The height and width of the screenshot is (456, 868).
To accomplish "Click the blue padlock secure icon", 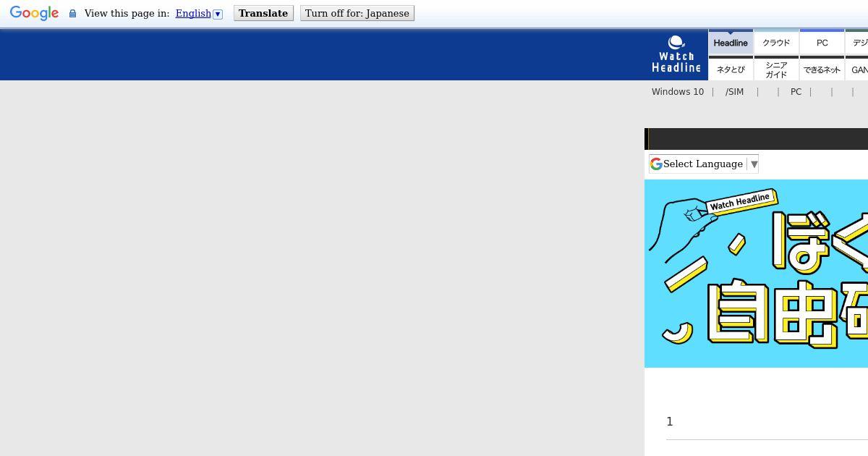I will tap(72, 14).
